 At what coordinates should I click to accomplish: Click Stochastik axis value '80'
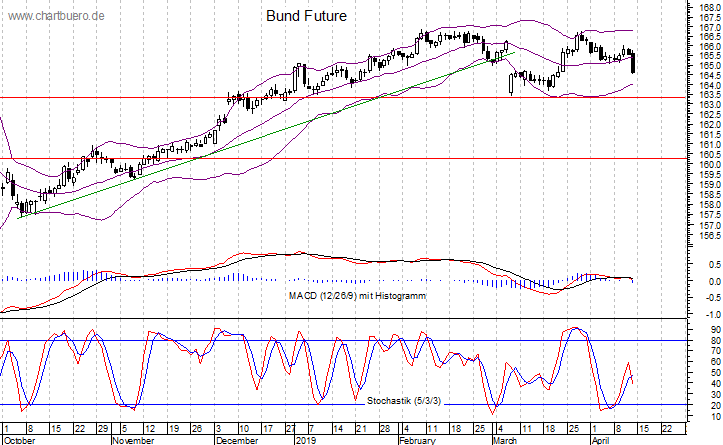[x=716, y=341]
